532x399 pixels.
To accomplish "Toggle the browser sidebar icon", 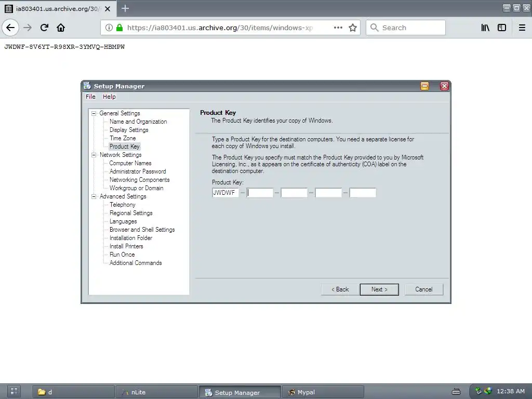I will [501, 28].
